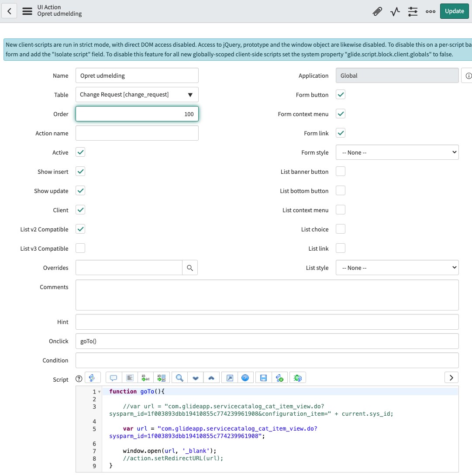Click the paperclip attachments icon

pyautogui.click(x=377, y=11)
